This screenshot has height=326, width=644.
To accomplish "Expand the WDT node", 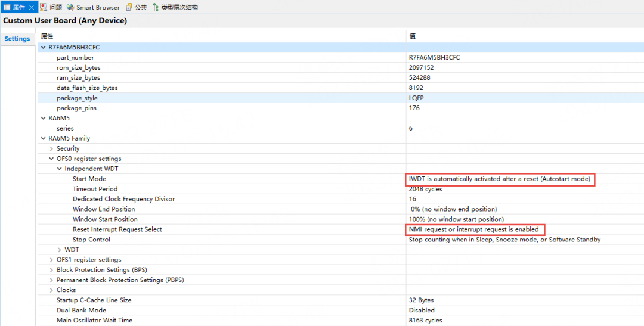I will [x=60, y=250].
